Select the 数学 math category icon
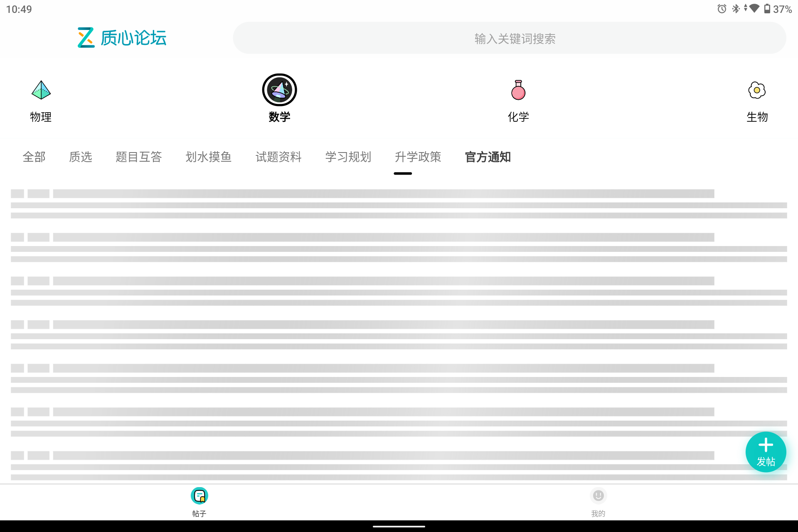 [279, 90]
